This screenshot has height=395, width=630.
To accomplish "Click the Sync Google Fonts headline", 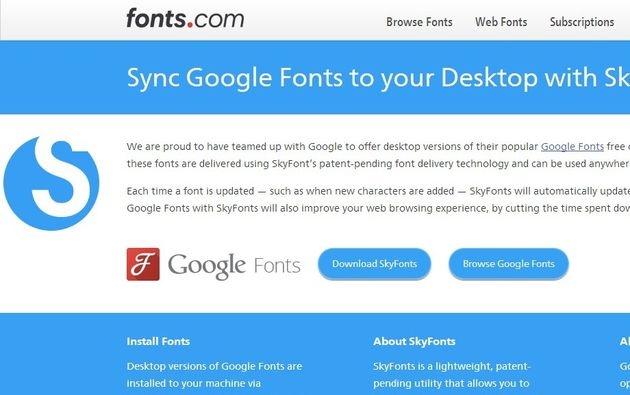I will pyautogui.click(x=378, y=78).
